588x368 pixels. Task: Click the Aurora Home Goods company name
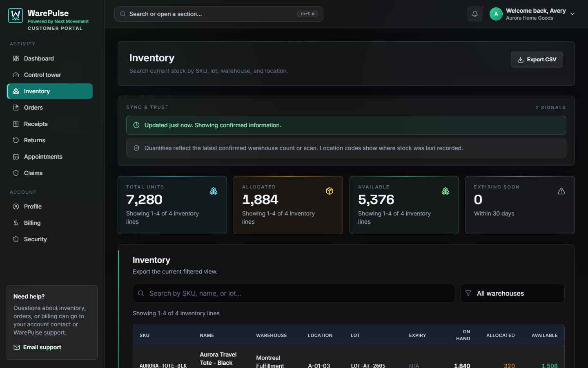coord(530,18)
